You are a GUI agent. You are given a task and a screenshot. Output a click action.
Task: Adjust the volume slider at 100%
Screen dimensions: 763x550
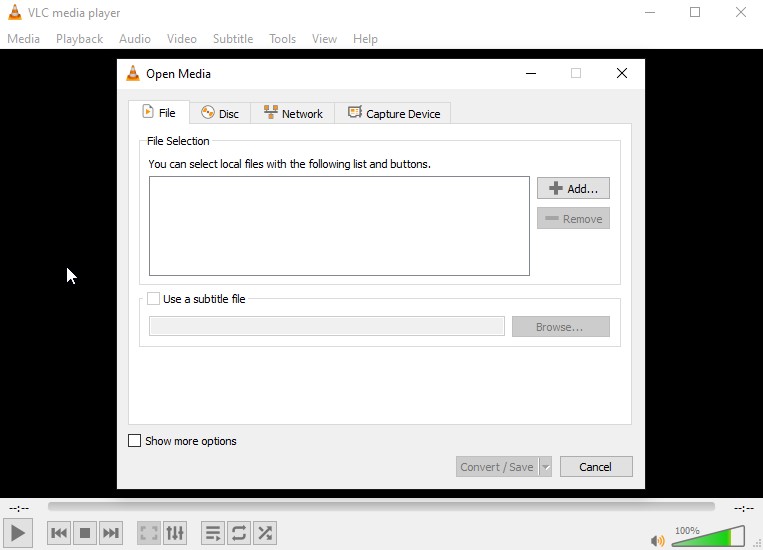pos(708,536)
